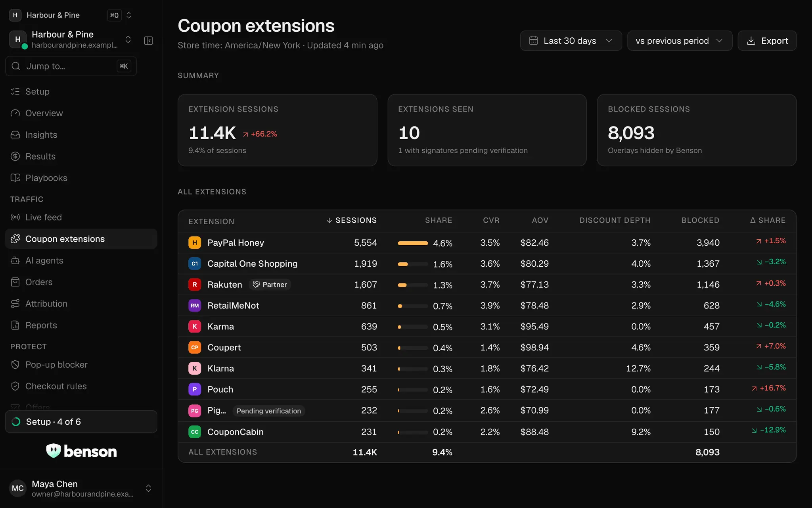Click the Pending verification badge
Screen dimensions: 812x508
click(x=269, y=411)
